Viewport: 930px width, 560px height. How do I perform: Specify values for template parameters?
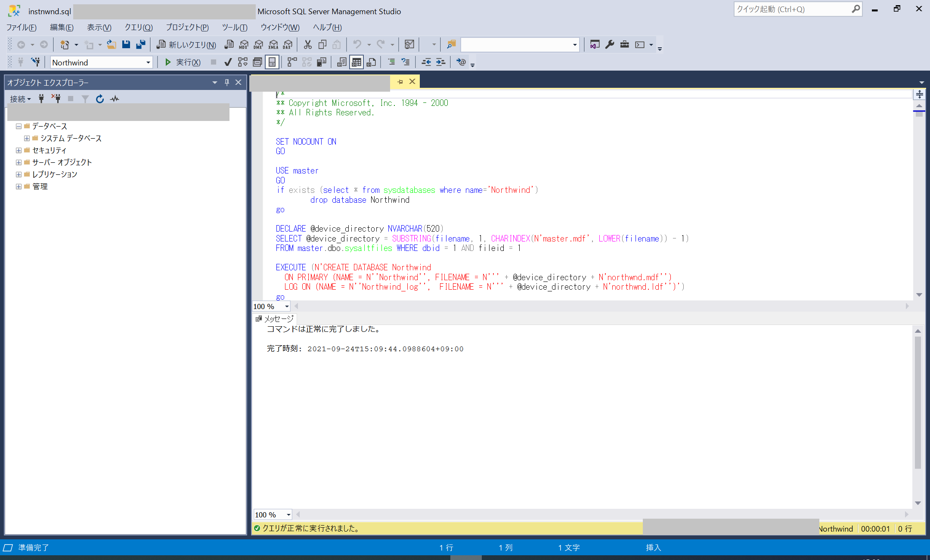pos(461,62)
